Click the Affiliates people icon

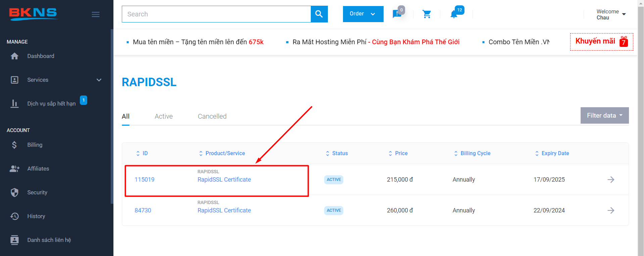point(14,169)
